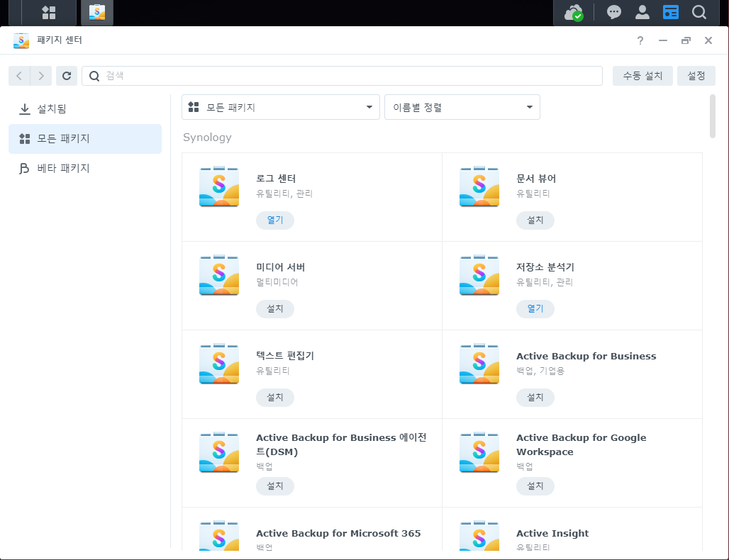Select 모든 패키지 in the sidebar

85,138
